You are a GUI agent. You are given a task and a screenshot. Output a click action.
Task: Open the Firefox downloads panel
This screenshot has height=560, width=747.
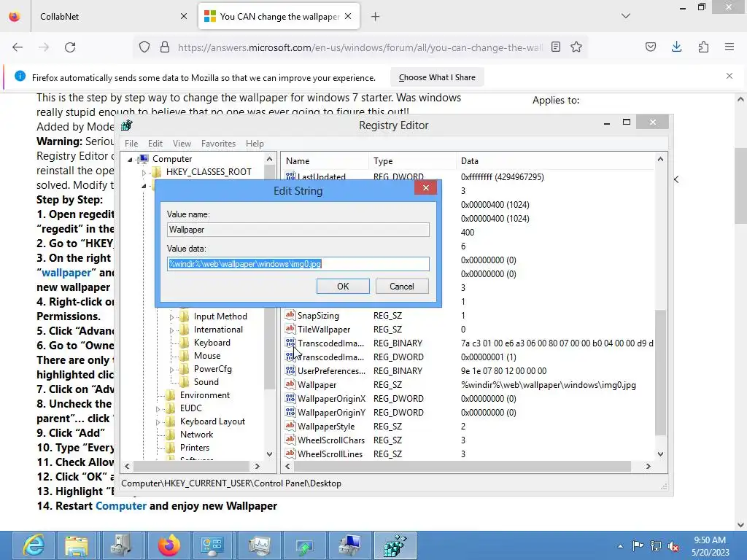[676, 47]
